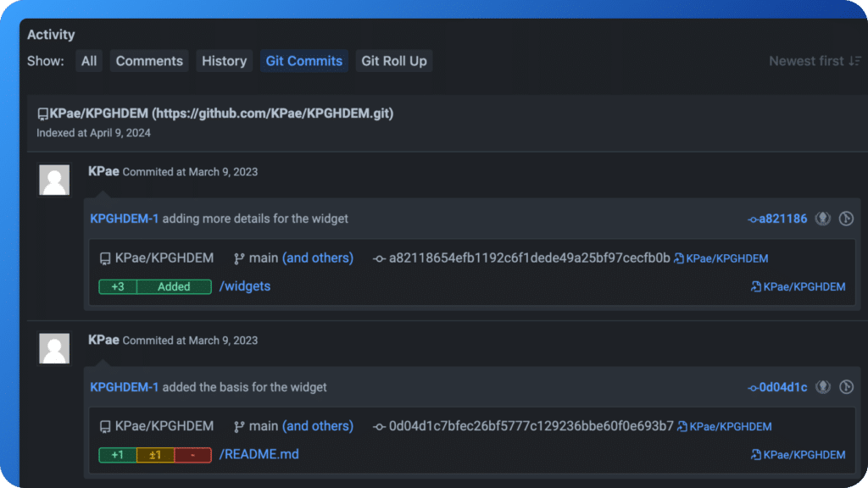
Task: Open KPae/KPGHDEM link beside 0d04d1c7b hash
Action: pos(725,427)
